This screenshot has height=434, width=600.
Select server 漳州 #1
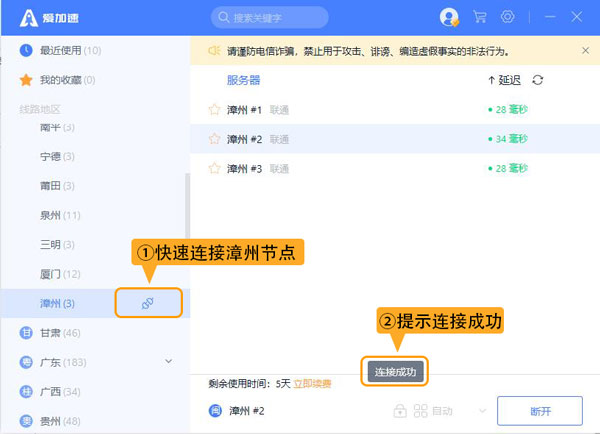pyautogui.click(x=395, y=110)
